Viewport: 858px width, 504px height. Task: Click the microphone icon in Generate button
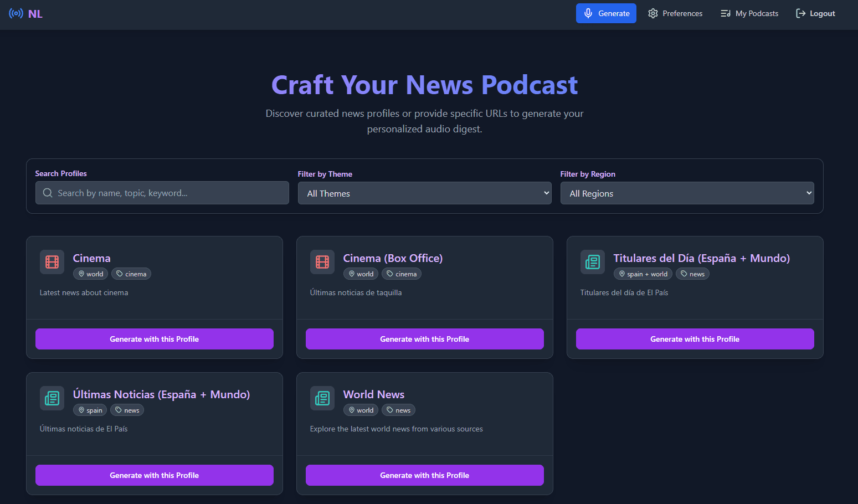pos(588,13)
